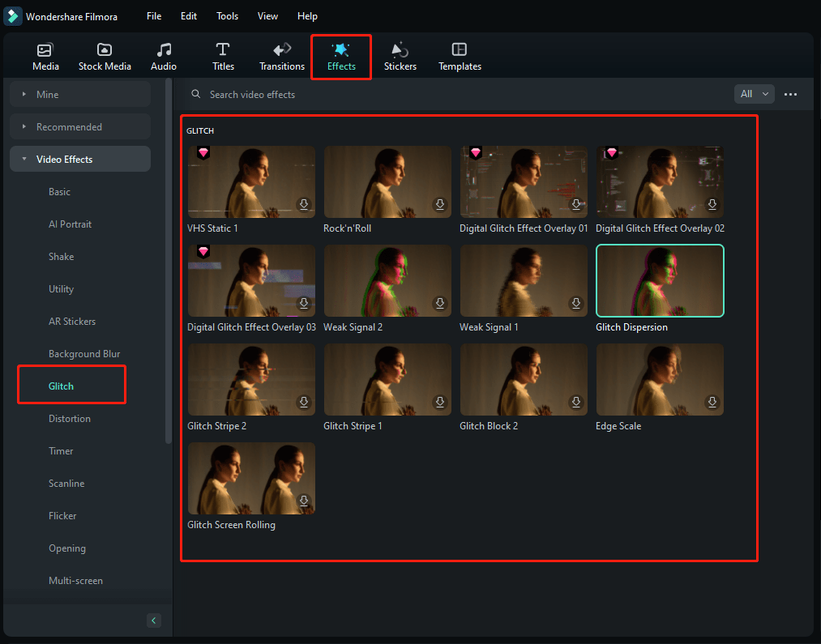The image size is (821, 644).
Task: Open the Transitions panel
Action: click(281, 55)
